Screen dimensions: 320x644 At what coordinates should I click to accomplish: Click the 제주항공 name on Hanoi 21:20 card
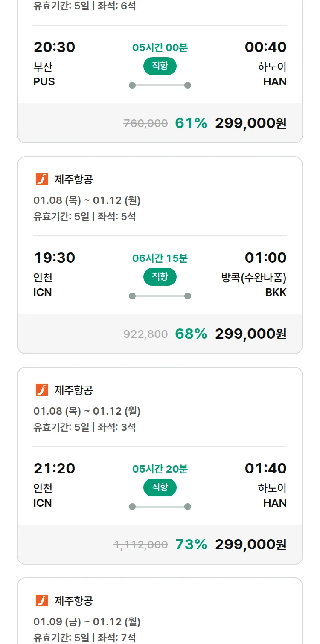(73, 390)
